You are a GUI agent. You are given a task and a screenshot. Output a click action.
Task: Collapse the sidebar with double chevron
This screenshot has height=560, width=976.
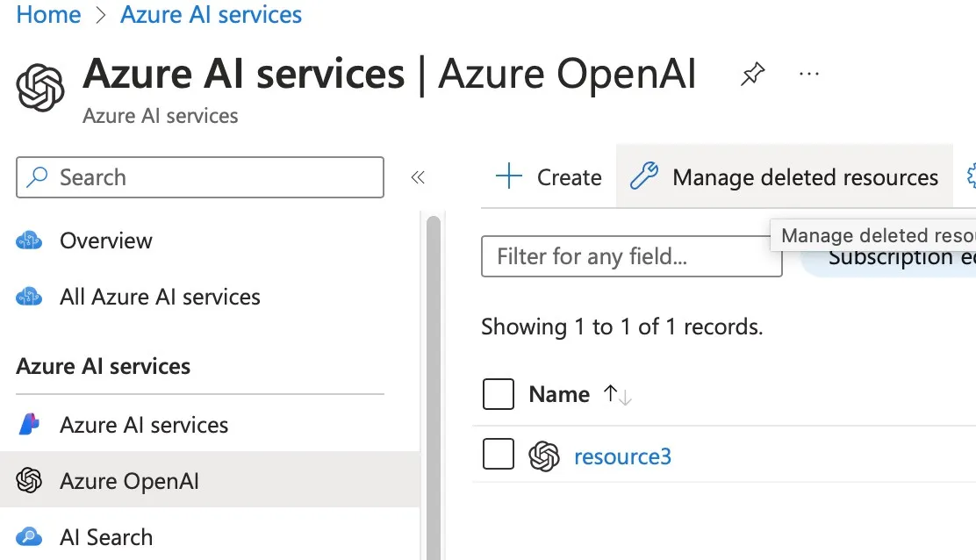point(418,178)
